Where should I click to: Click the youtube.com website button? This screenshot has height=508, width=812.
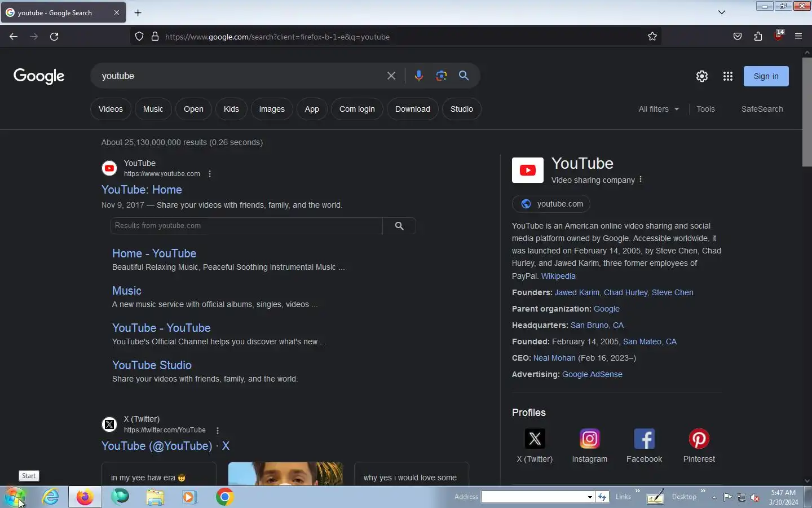point(551,204)
